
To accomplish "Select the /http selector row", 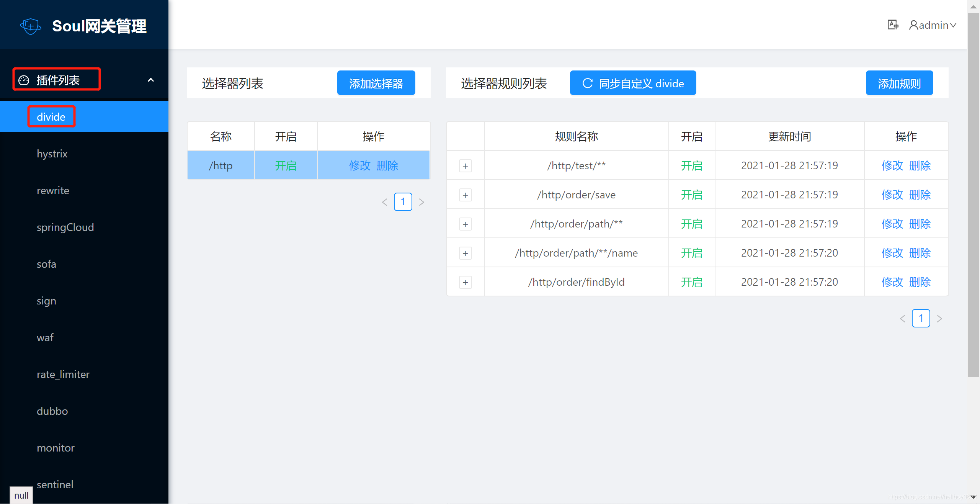I will pos(221,165).
